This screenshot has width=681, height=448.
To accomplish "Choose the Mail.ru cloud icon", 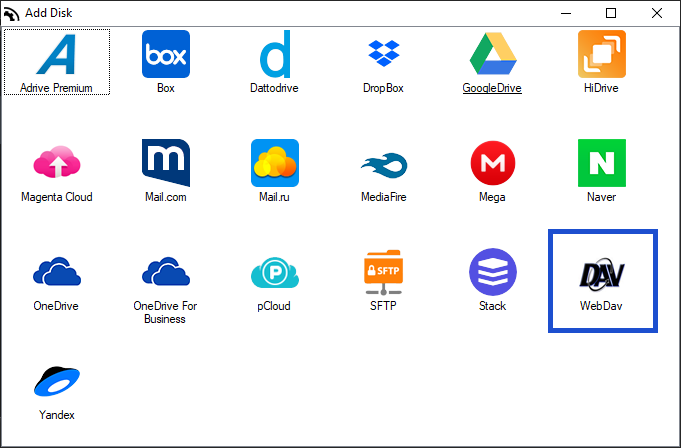I will tap(275, 163).
